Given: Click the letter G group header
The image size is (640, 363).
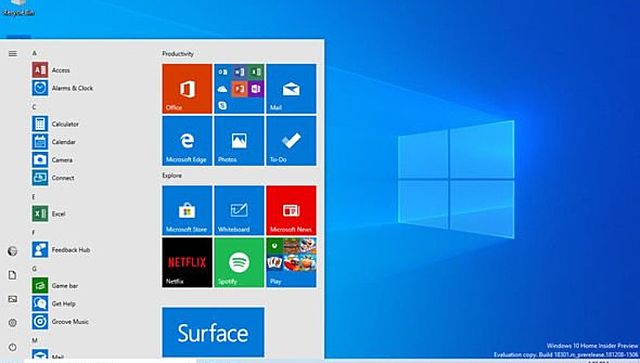Looking at the screenshot, I should [34, 269].
